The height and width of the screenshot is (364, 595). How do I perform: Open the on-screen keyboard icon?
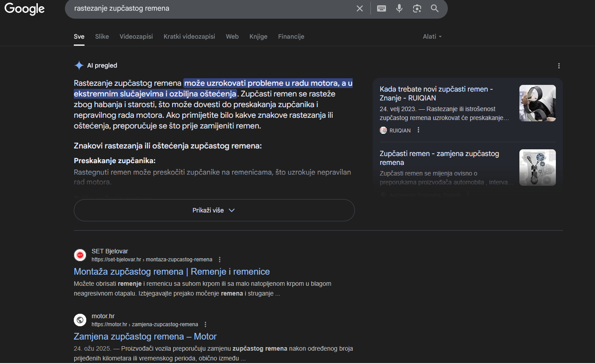[x=382, y=8]
